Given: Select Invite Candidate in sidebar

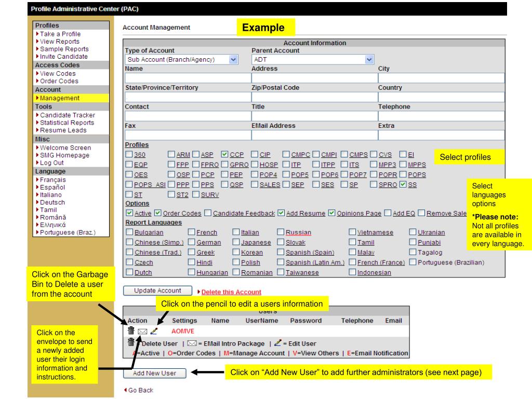Looking at the screenshot, I should point(63,56).
